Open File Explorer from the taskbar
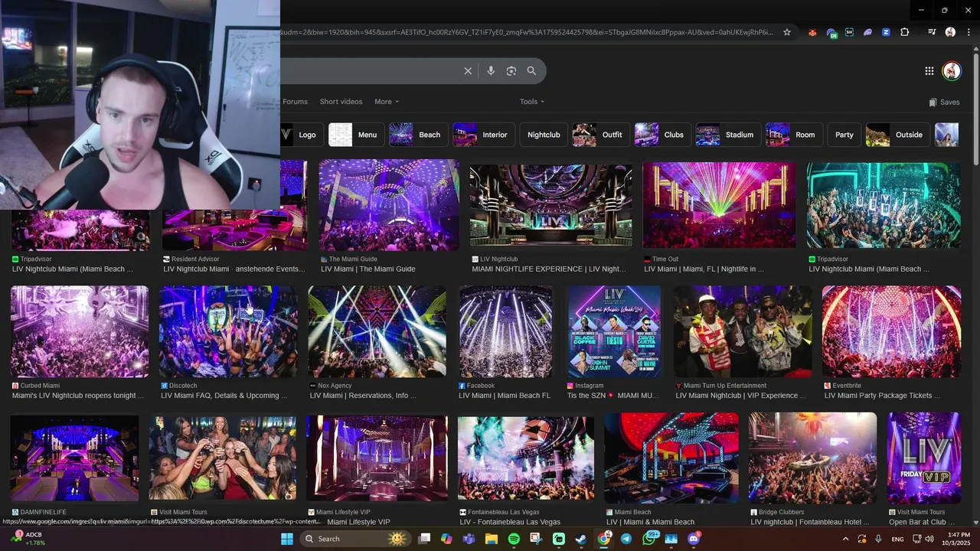 [x=492, y=539]
